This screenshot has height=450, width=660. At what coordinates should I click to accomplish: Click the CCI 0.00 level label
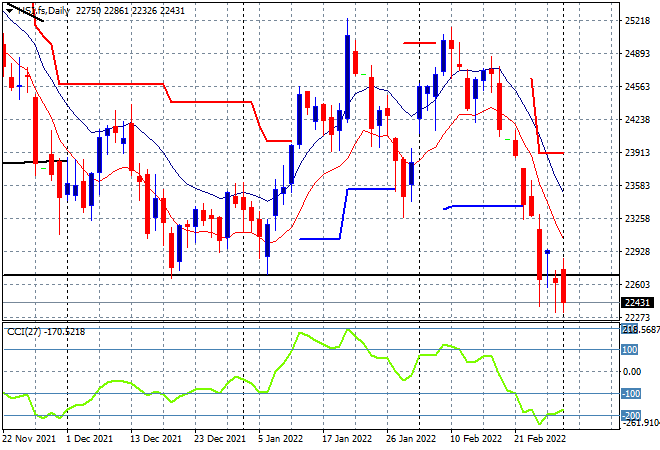[x=632, y=372]
